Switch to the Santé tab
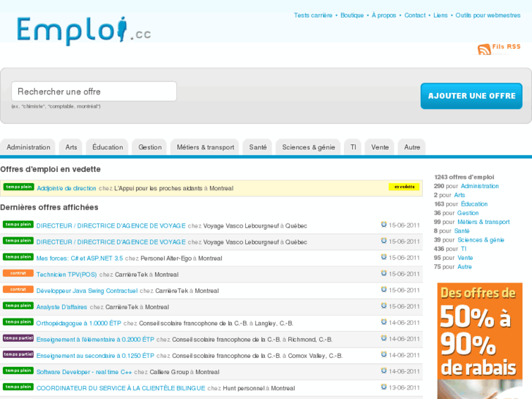 point(258,147)
